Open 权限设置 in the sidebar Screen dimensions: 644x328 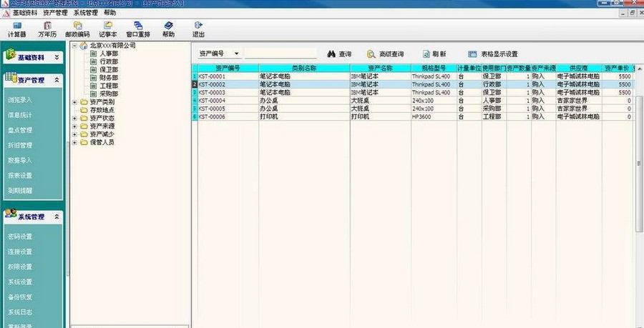click(20, 267)
